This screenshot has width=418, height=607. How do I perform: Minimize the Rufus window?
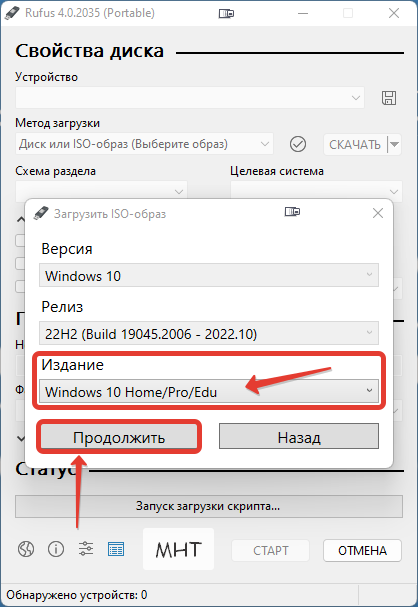(303, 13)
